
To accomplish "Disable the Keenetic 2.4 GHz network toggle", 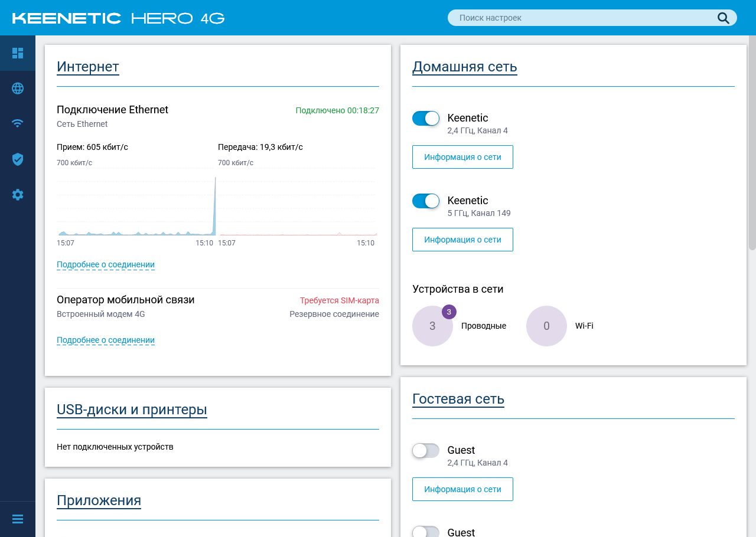I will (x=426, y=118).
